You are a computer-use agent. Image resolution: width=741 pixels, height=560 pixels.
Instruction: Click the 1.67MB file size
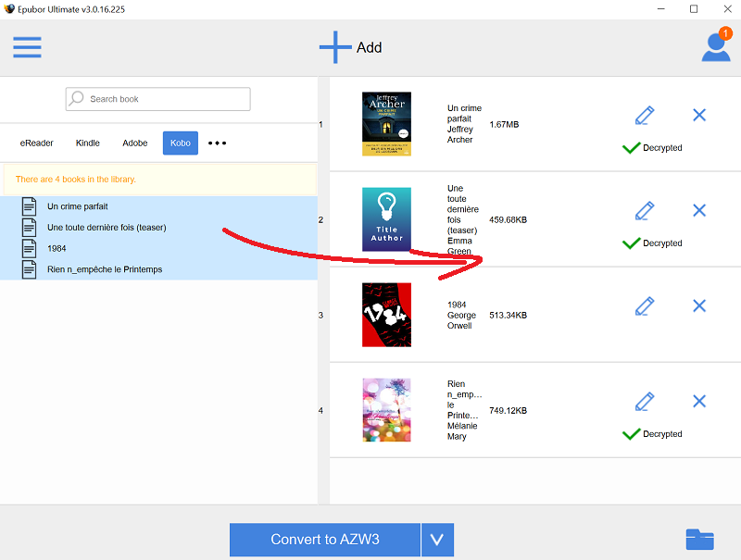504,125
